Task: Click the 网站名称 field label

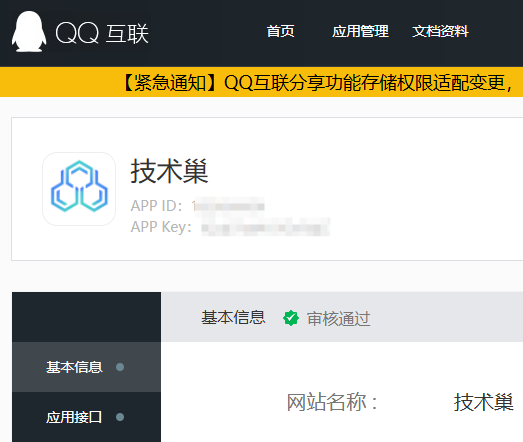Action: pos(332,402)
